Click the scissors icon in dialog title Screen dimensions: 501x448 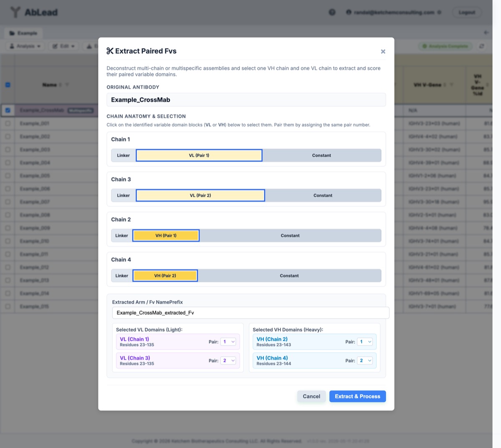(x=110, y=51)
